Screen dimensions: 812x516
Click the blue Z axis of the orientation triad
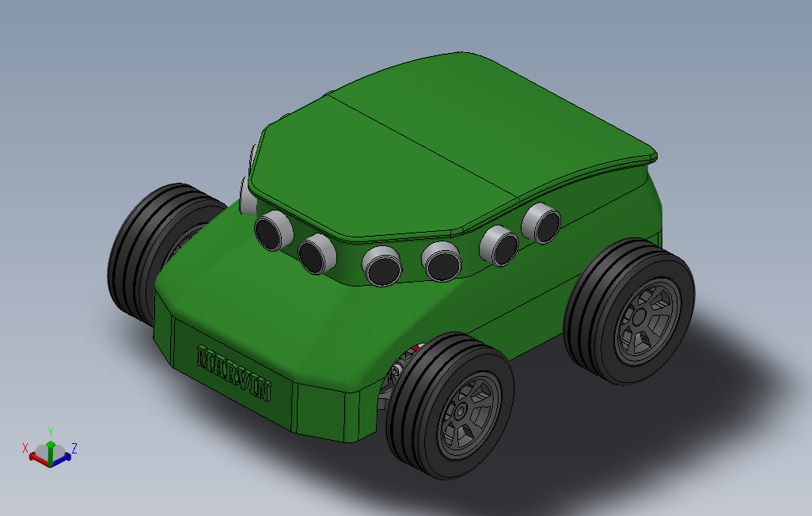coord(61,458)
